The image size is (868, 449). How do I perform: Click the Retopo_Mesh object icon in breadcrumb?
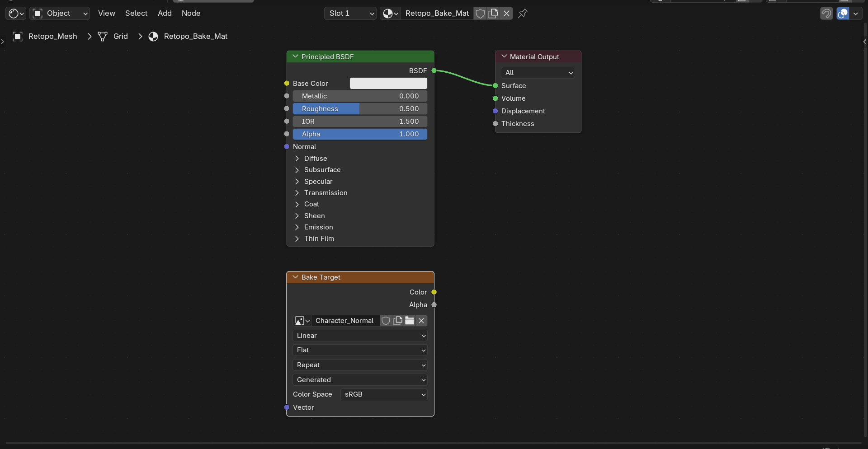coord(18,37)
